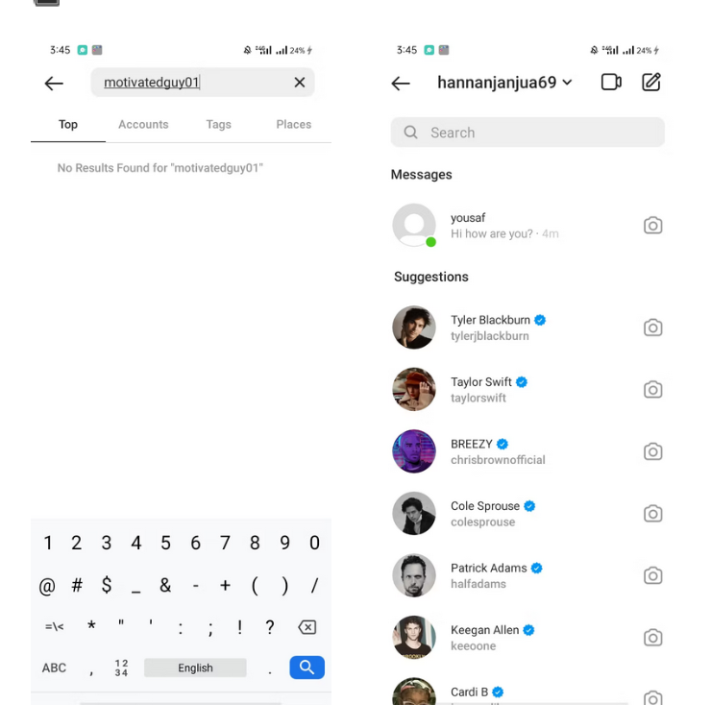Viewport: 711px width, 728px height.
Task: Tap the blue keyboard search key
Action: [306, 667]
